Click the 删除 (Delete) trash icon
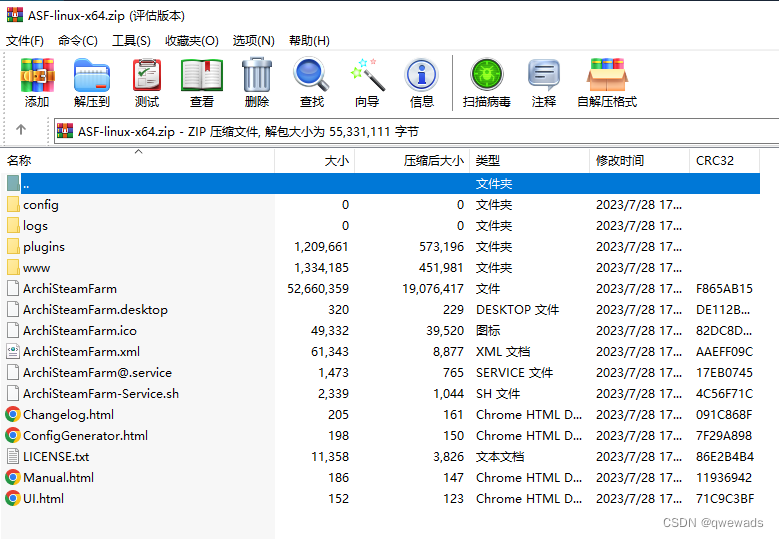Image resolution: width=779 pixels, height=539 pixels. pyautogui.click(x=257, y=75)
